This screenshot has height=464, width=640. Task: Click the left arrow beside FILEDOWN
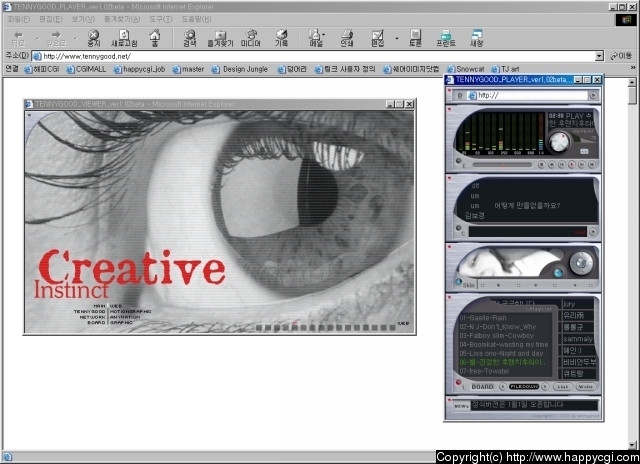pos(502,386)
